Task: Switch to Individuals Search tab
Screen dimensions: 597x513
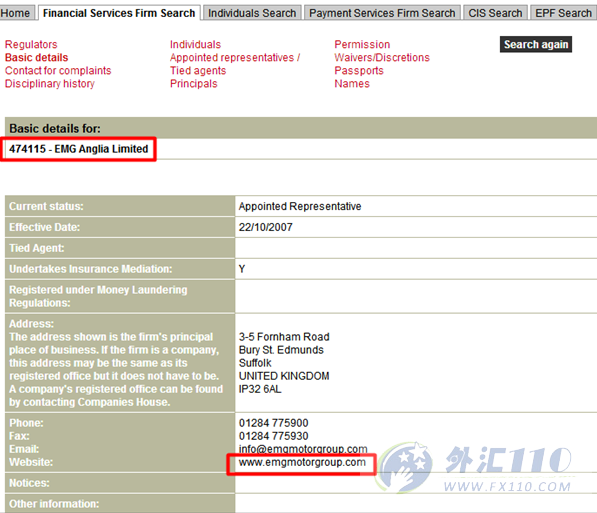Action: click(252, 13)
